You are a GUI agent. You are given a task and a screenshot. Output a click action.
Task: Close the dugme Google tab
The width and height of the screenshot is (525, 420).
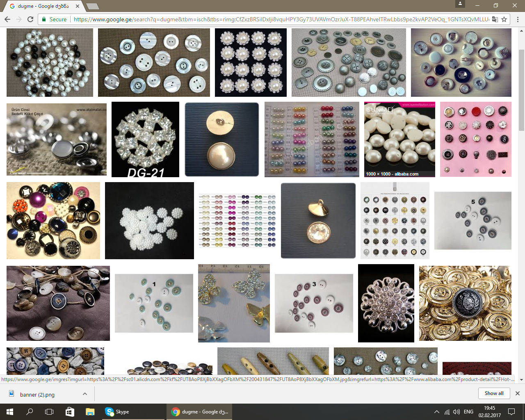tap(78, 6)
